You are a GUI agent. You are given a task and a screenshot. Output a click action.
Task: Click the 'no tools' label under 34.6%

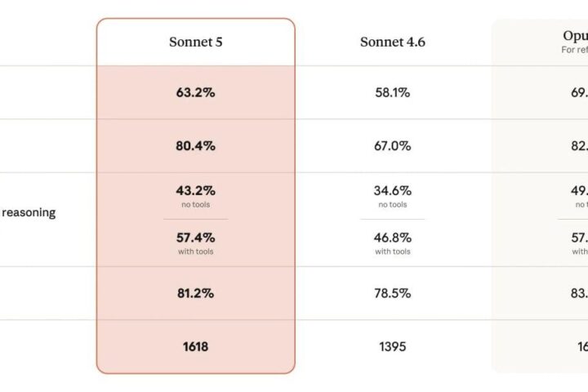tap(393, 204)
